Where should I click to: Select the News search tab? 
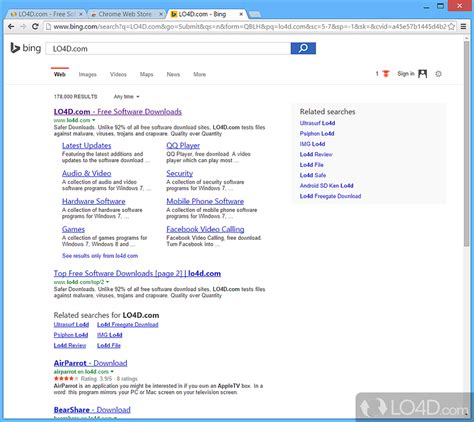pos(173,74)
